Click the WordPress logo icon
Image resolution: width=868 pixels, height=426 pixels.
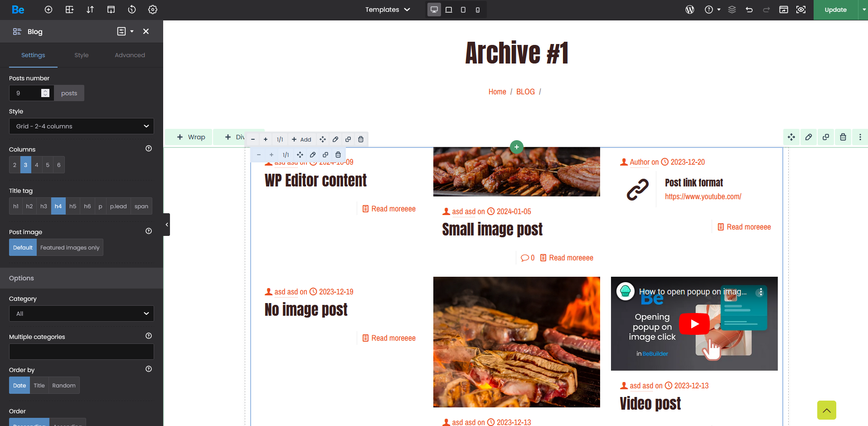690,10
